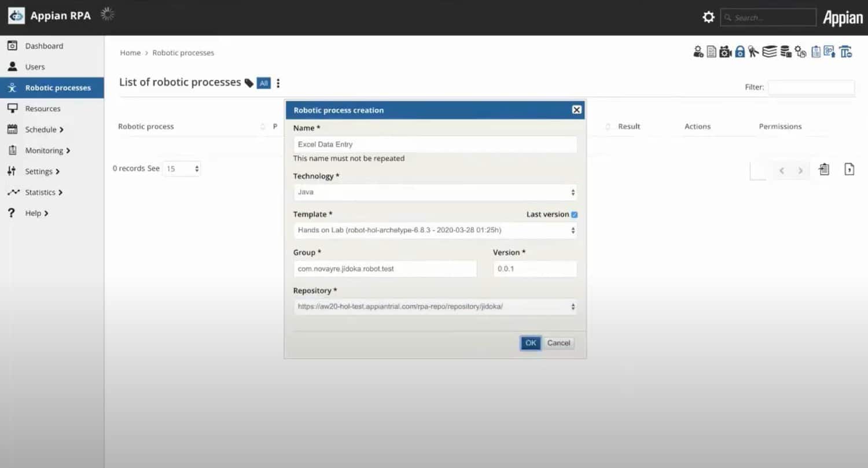Open Dashboard in the sidebar
The image size is (868, 468).
[44, 46]
